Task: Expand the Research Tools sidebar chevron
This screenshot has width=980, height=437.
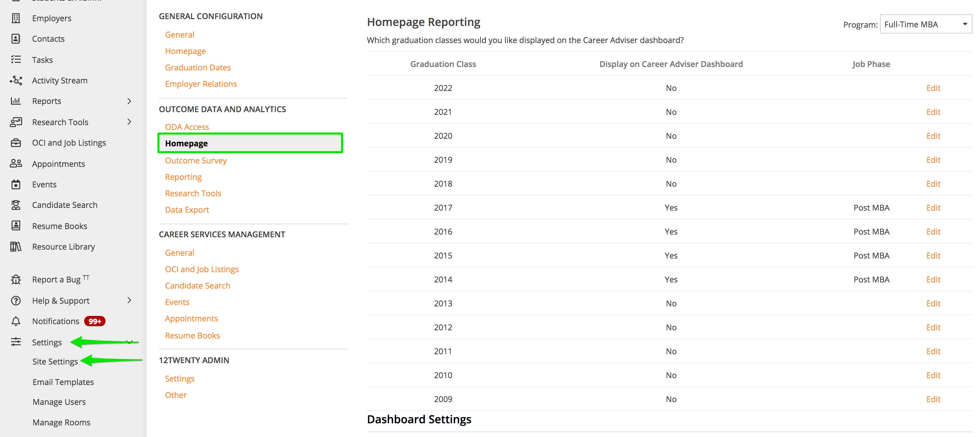Action: 129,122
